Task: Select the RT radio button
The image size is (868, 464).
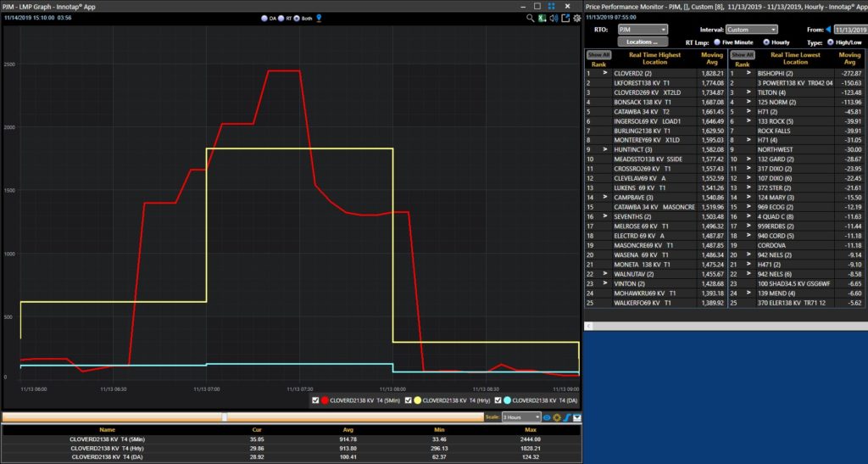Action: click(x=281, y=19)
